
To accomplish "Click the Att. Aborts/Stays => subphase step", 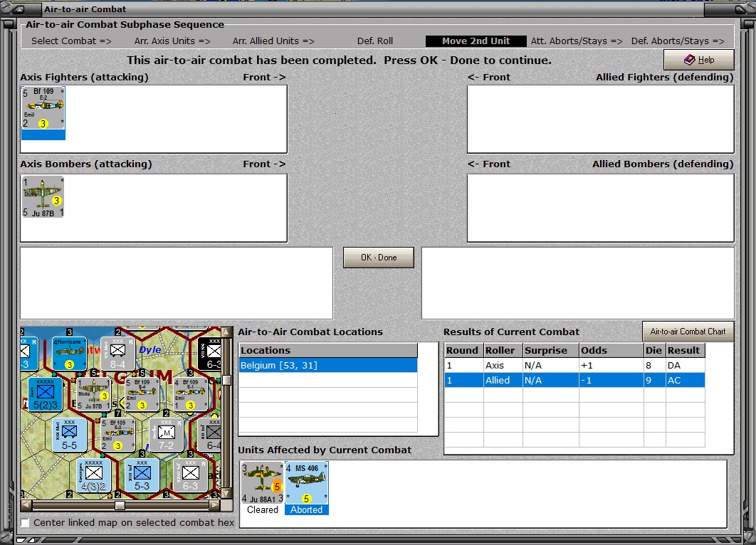I will coord(577,41).
